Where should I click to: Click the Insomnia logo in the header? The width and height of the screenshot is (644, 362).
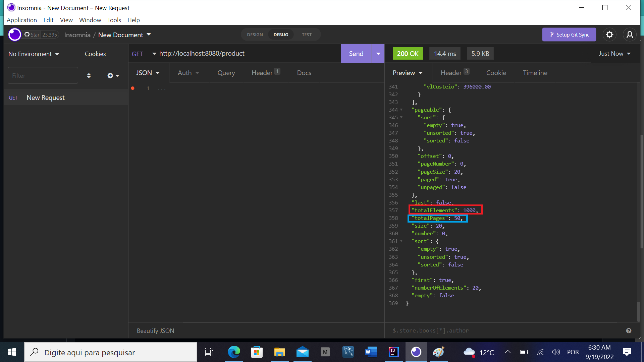(14, 35)
